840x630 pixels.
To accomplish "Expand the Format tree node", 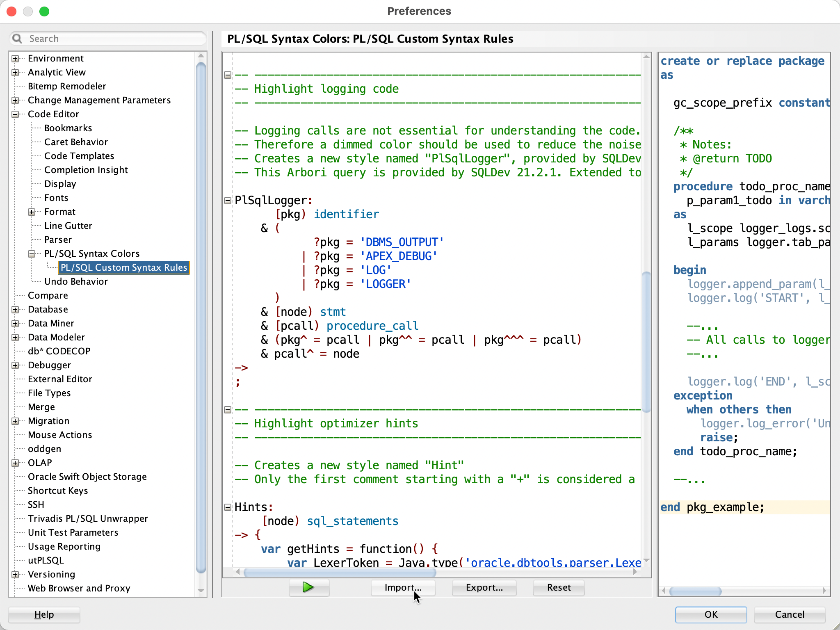I will pyautogui.click(x=32, y=212).
